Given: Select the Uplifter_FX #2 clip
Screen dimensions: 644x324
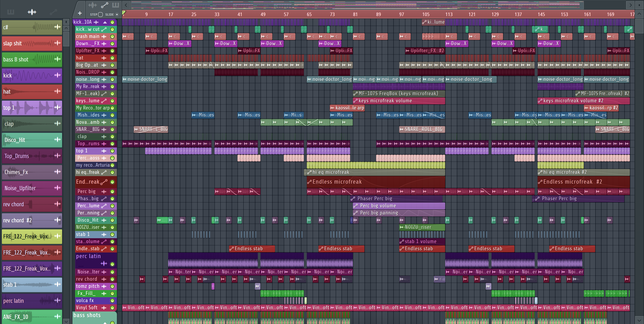Looking at the screenshot, I should 425,51.
